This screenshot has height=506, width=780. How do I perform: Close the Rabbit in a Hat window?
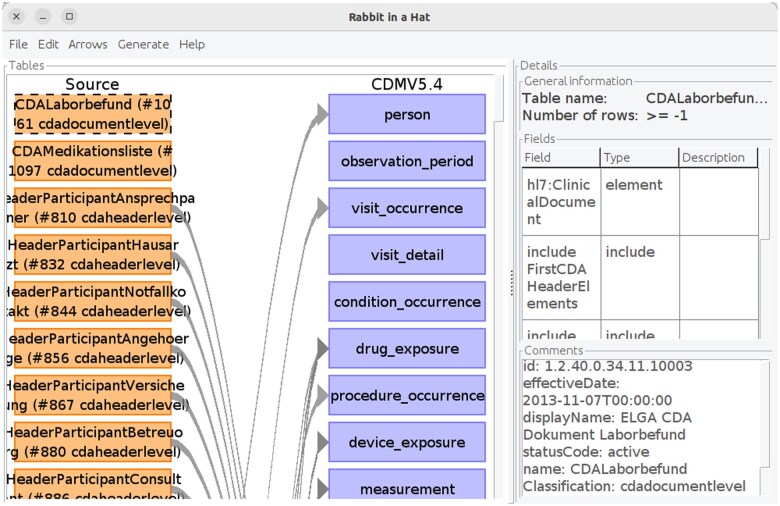coord(16,16)
